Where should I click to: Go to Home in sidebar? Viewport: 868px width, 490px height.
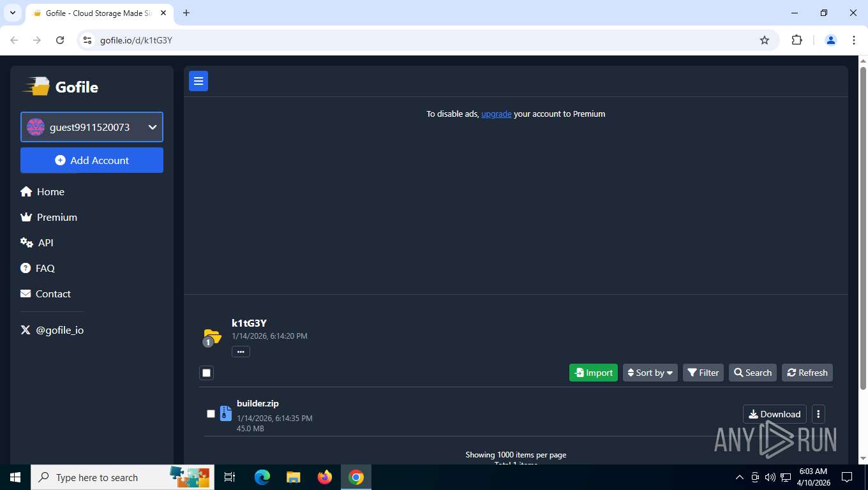[43, 191]
